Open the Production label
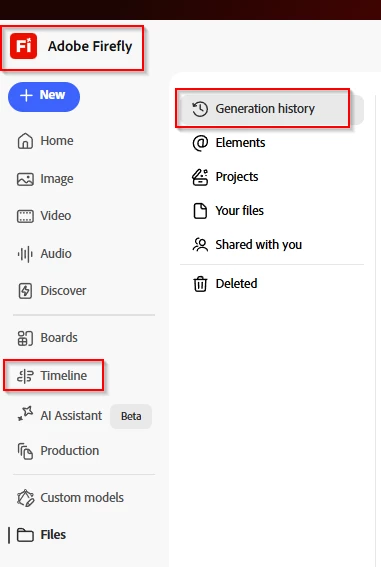This screenshot has height=567, width=381. point(70,451)
